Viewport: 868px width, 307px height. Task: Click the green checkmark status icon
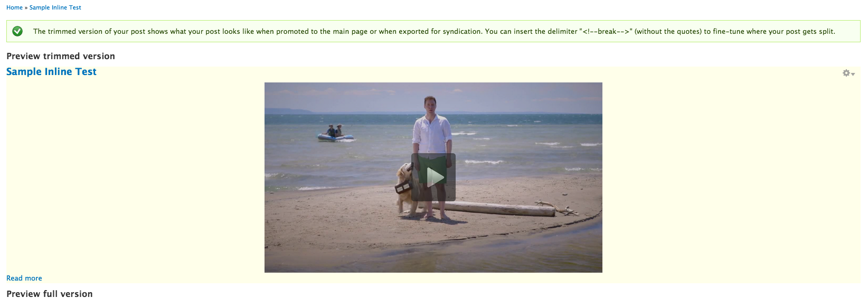(x=17, y=31)
